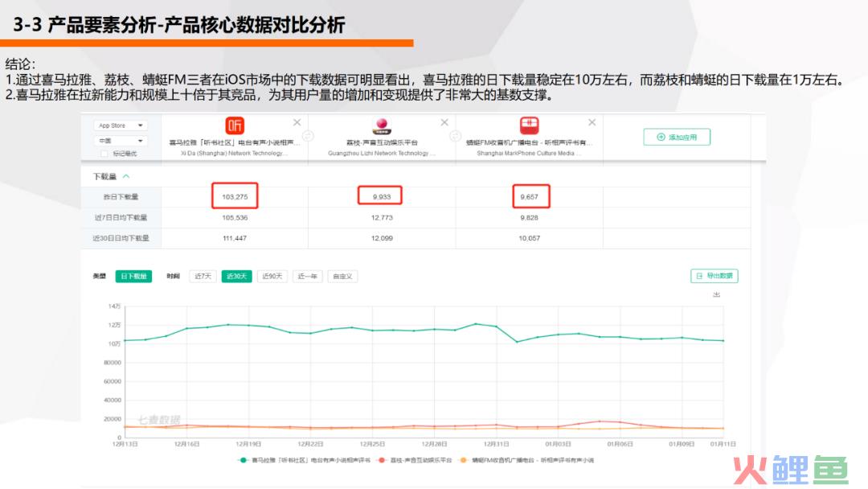Click the 添加应用 button
868x489 pixels.
pyautogui.click(x=677, y=137)
